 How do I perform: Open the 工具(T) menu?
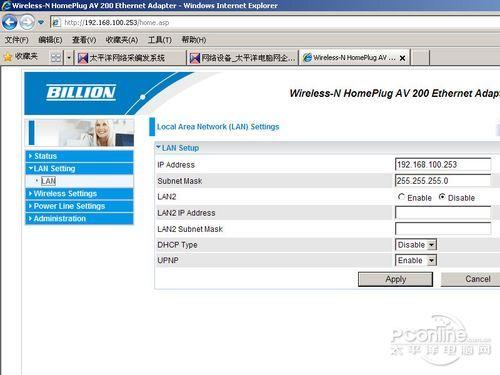[160, 40]
